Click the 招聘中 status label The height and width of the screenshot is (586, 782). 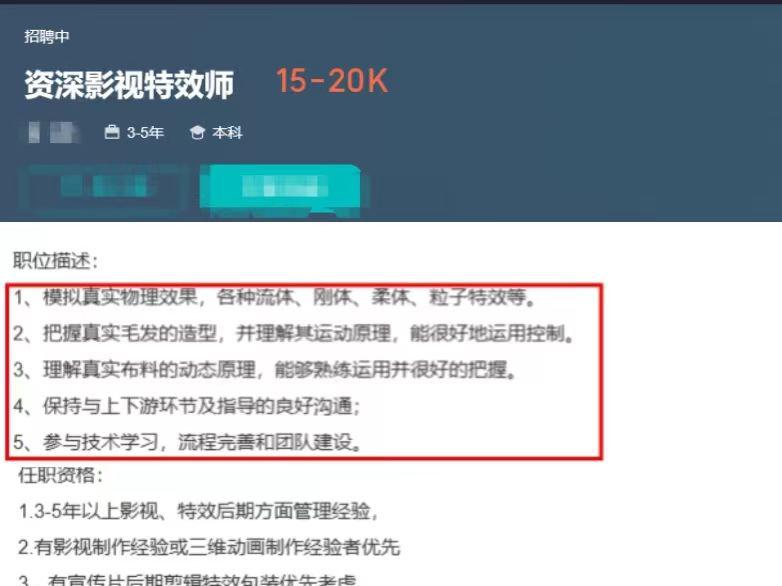pyautogui.click(x=47, y=36)
